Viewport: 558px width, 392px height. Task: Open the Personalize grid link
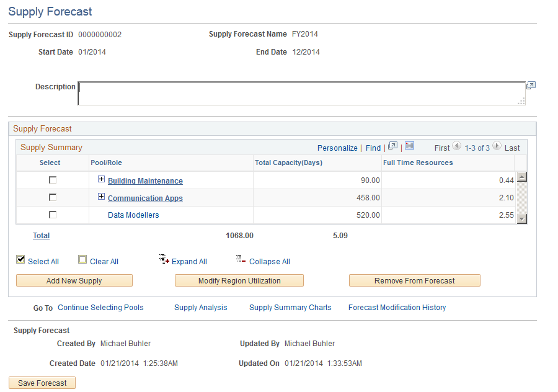coord(337,148)
